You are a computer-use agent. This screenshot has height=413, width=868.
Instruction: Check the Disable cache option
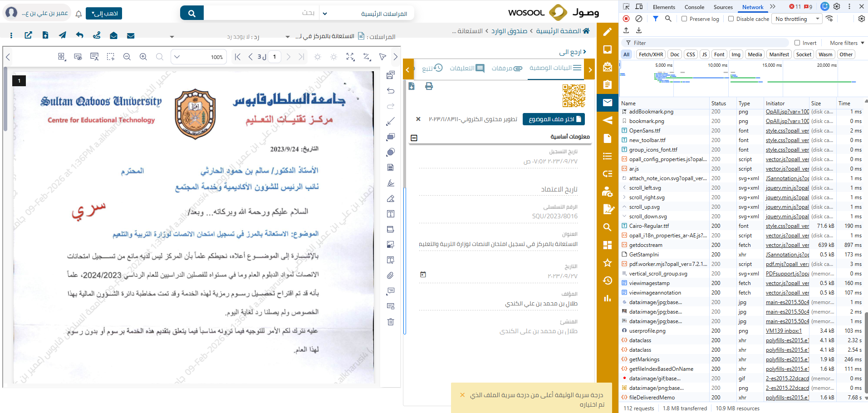pyautogui.click(x=731, y=19)
